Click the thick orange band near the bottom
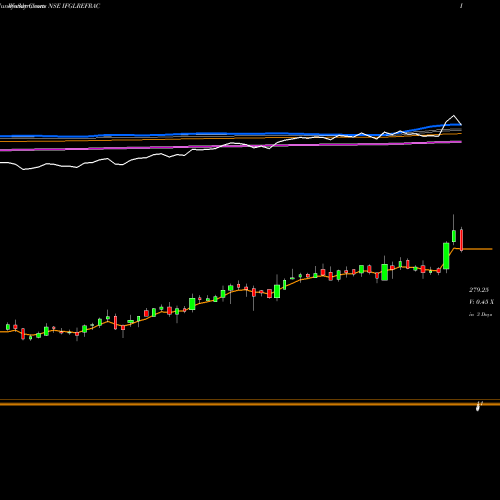 250,404
